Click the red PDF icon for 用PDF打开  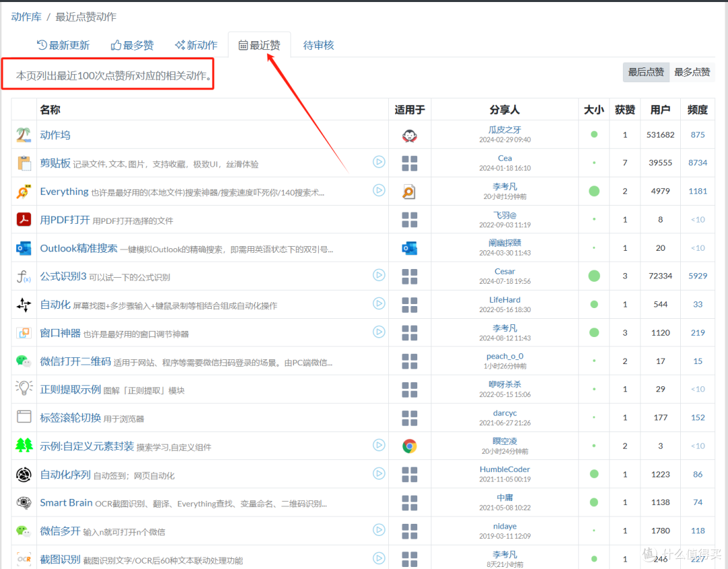coord(24,219)
